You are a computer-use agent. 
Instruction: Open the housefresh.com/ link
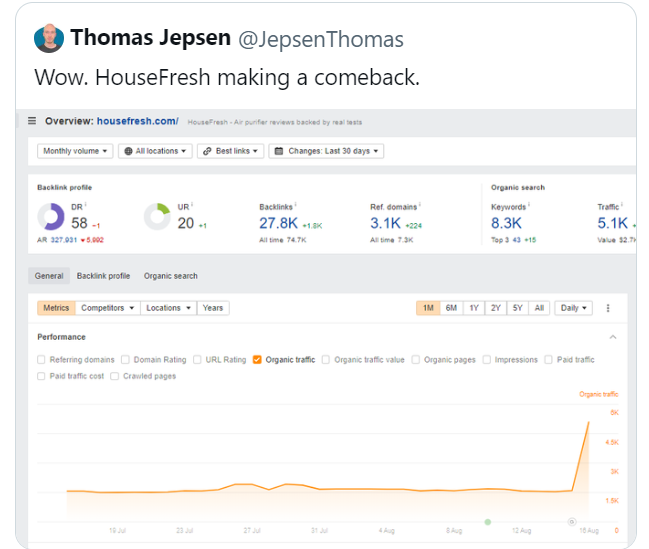[137, 121]
